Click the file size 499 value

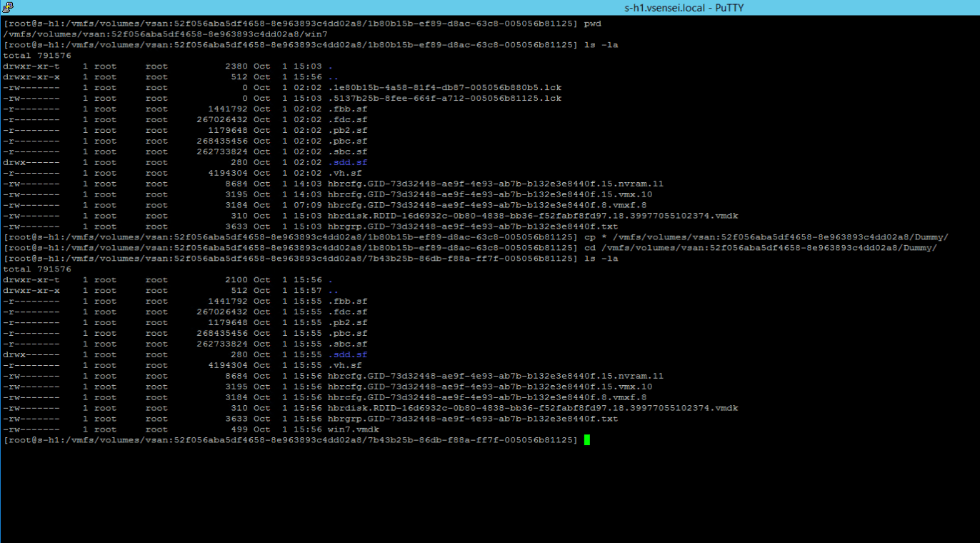pos(239,429)
